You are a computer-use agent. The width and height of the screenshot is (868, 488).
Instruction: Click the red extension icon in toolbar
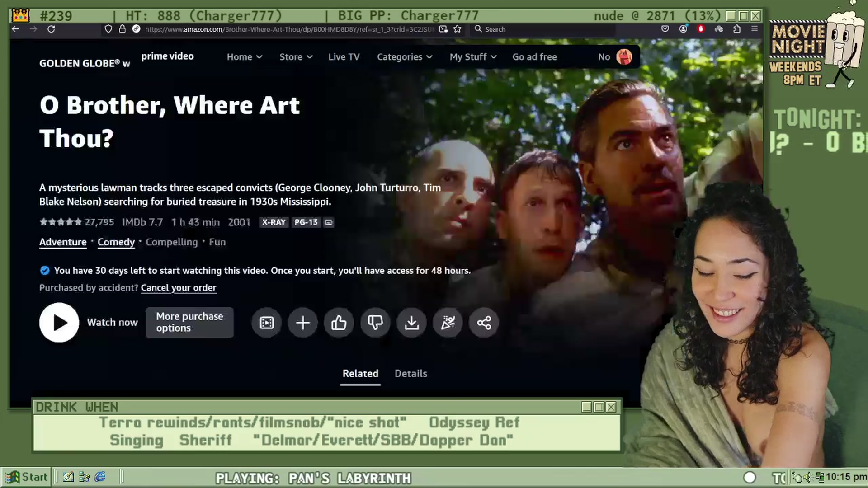point(701,29)
